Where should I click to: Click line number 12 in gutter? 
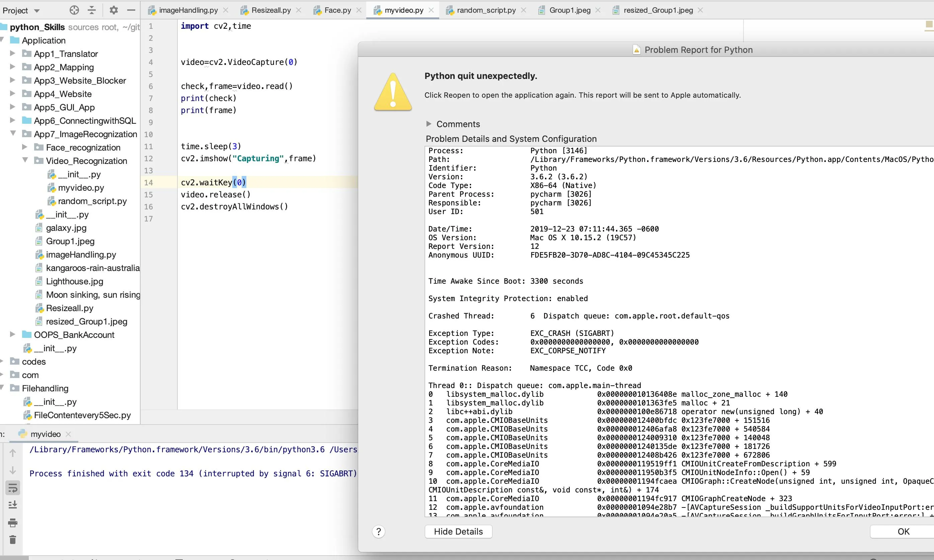point(148,159)
